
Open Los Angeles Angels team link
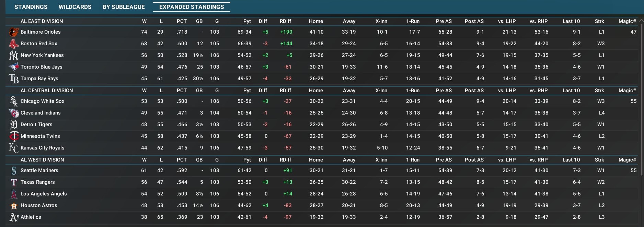tap(44, 194)
